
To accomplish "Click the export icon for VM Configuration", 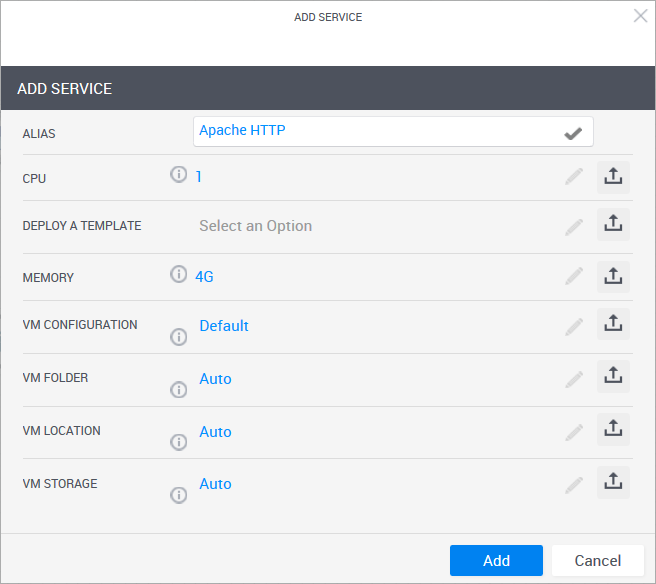I will (613, 324).
